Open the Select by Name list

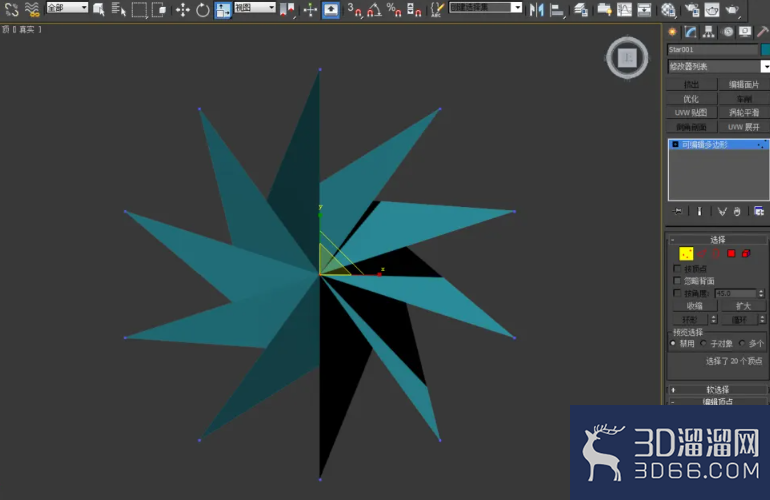(x=118, y=9)
